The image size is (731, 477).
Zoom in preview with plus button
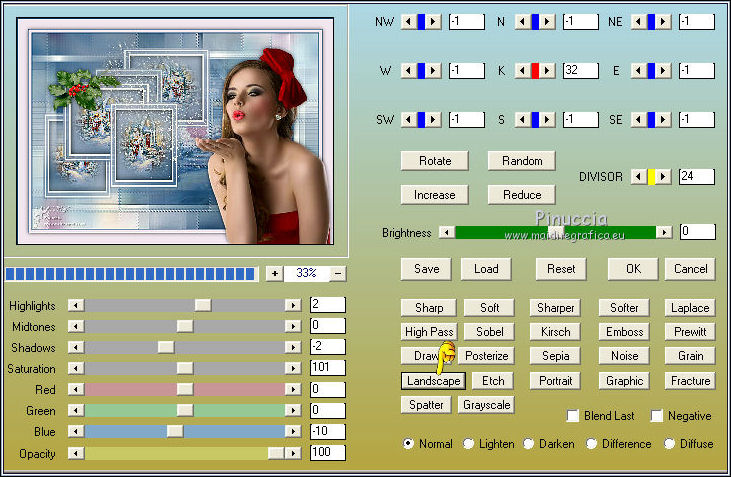pos(275,274)
